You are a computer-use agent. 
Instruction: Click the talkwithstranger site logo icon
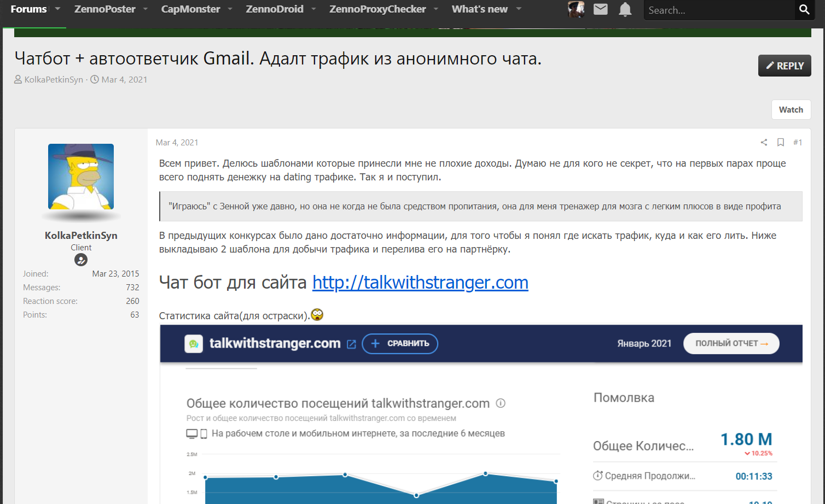click(194, 344)
